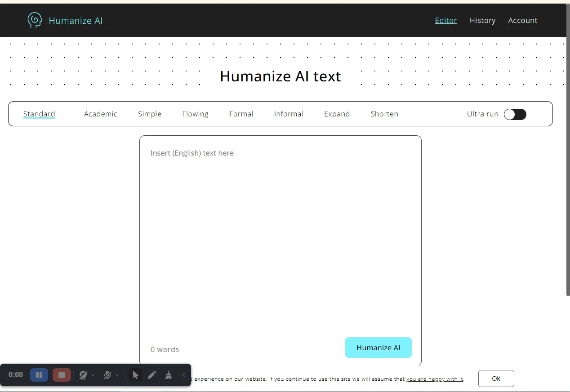This screenshot has height=392, width=570.
Task: Enable the Ultra run switch
Action: pos(515,114)
